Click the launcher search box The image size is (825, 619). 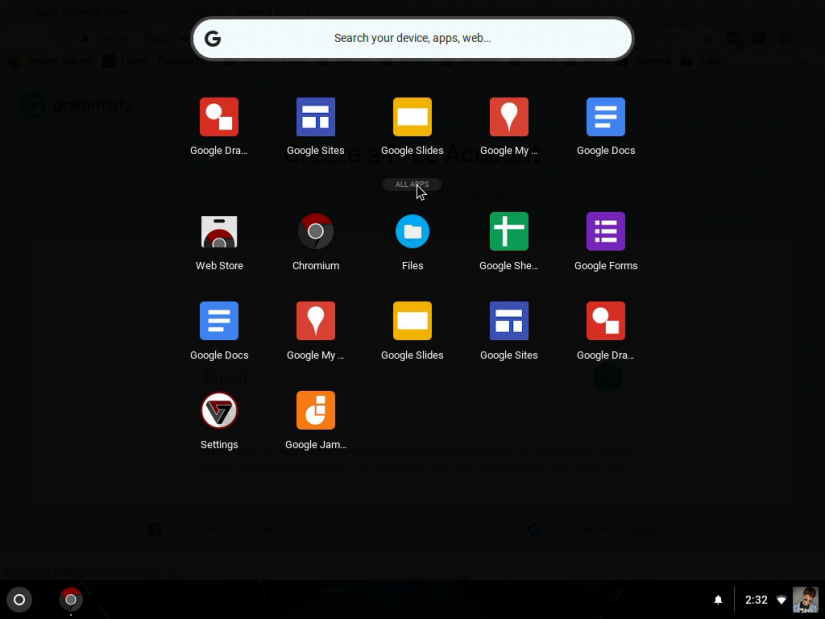point(412,38)
